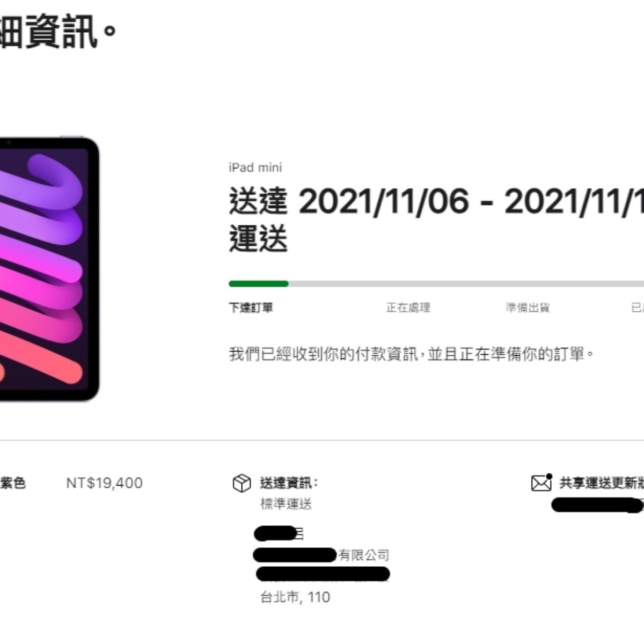Click the 紫色 color label

click(x=13, y=483)
